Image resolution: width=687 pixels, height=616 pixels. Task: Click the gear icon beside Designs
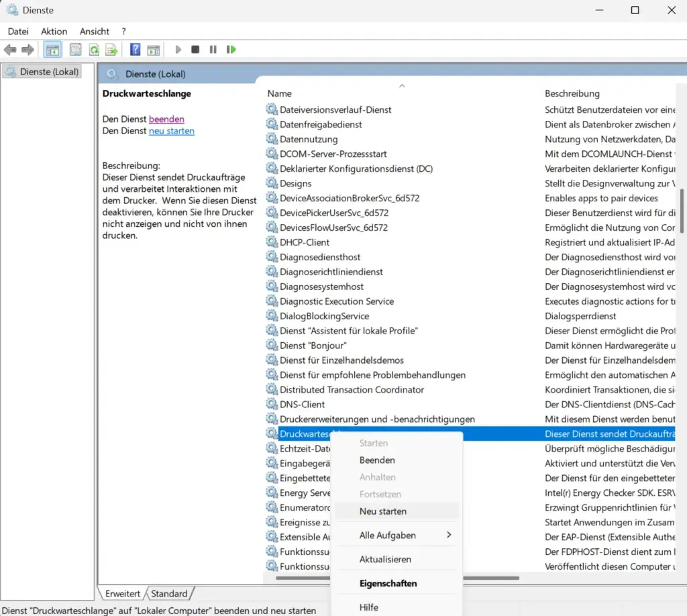point(272,183)
